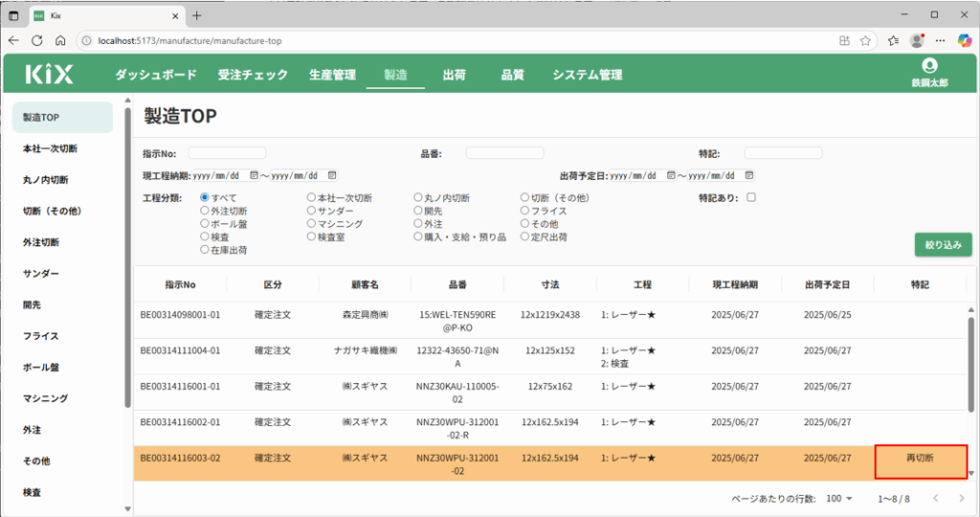Reload the page with refresh icon

[37, 40]
